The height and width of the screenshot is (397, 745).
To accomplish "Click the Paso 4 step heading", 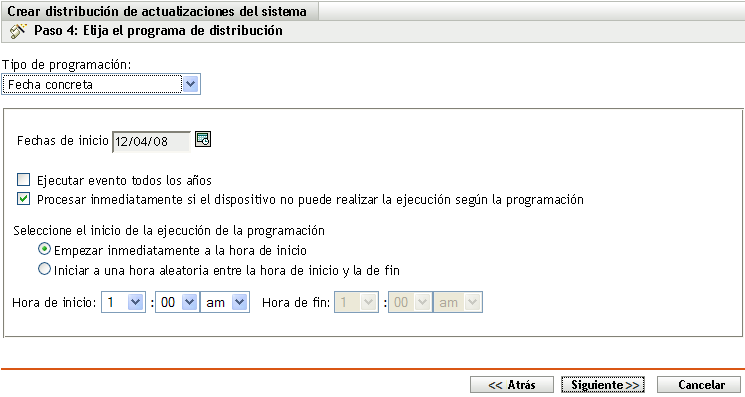I will click(158, 31).
